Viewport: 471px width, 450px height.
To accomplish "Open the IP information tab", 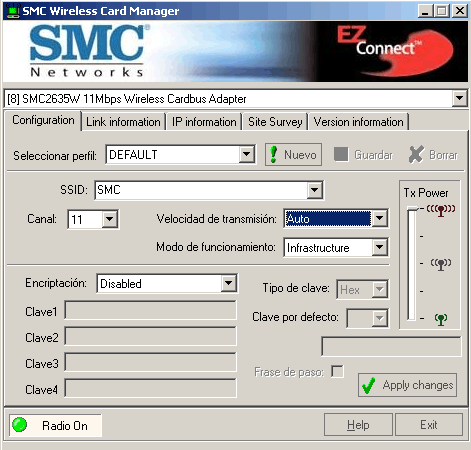I will pyautogui.click(x=204, y=122).
